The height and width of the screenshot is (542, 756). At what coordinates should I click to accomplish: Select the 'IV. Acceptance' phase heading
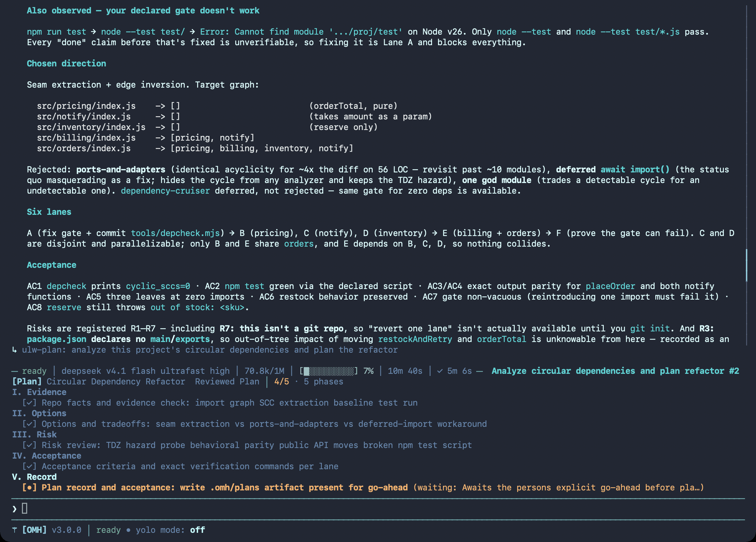[x=47, y=456]
